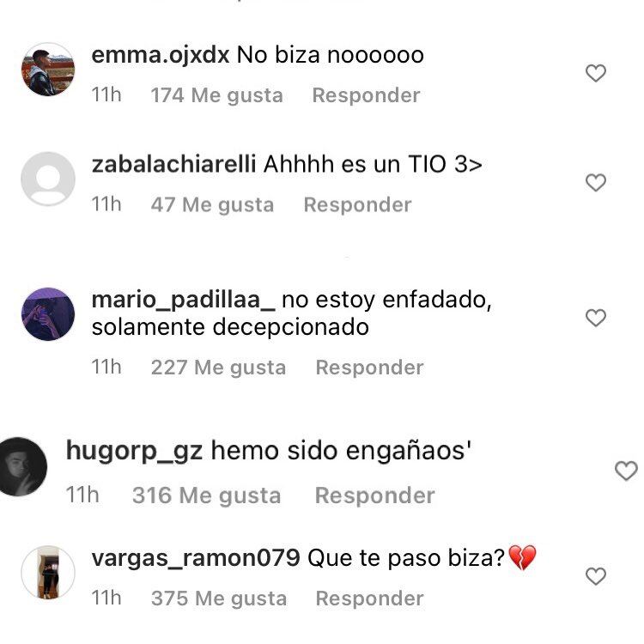Click Responder under zabalachiarelli's comment

point(357,204)
